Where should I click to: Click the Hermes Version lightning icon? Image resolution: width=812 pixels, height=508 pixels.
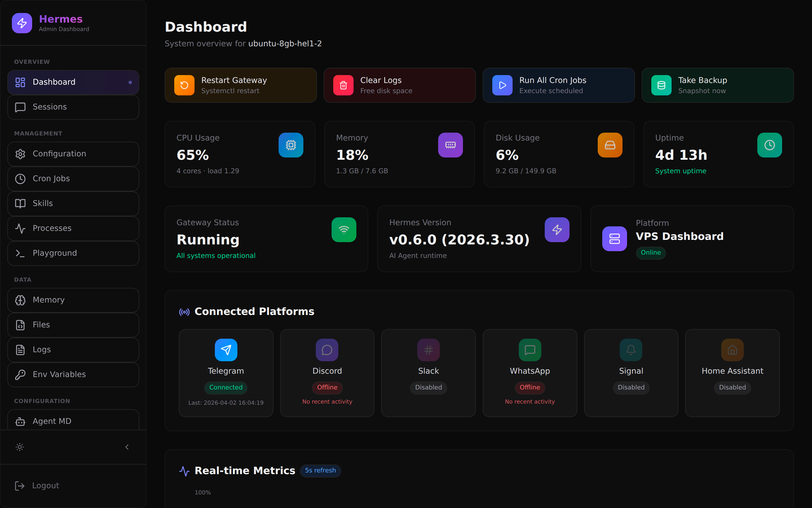click(557, 230)
